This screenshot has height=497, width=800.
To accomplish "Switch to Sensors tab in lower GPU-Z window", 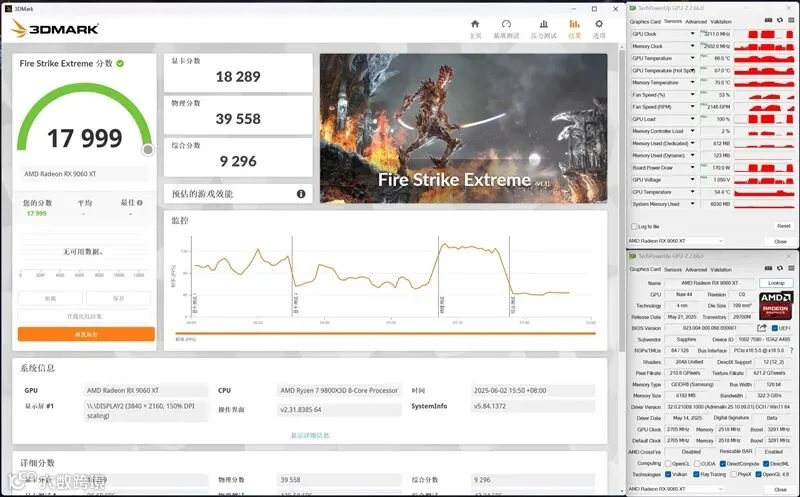I will tap(672, 269).
